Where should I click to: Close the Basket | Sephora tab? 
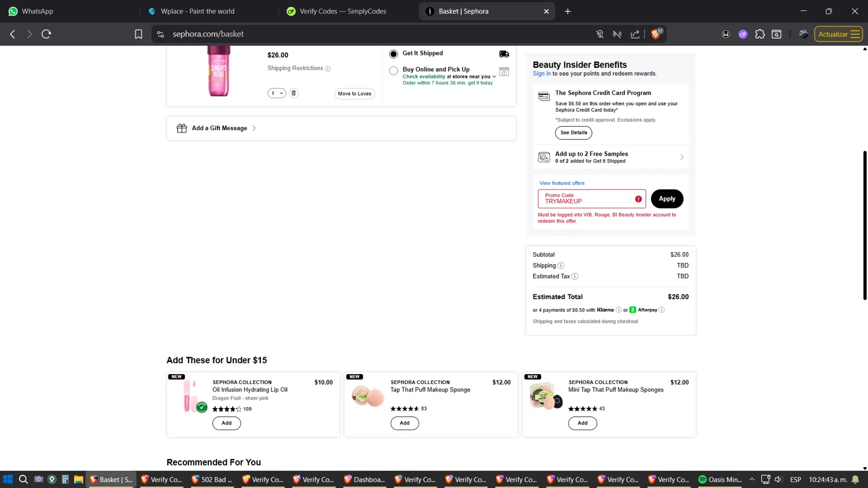[546, 11]
